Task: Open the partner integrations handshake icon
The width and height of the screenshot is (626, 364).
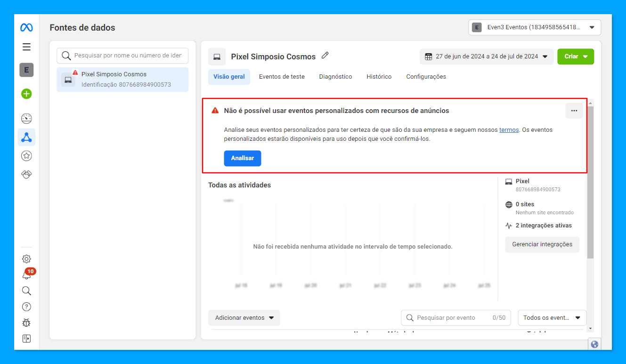Action: tap(26, 175)
